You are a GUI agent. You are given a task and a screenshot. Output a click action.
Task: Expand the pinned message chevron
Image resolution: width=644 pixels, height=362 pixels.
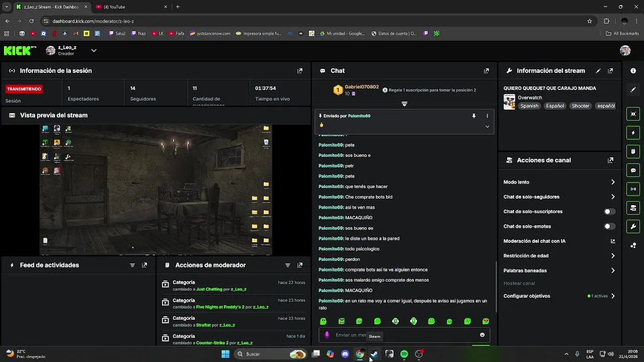pos(487,127)
